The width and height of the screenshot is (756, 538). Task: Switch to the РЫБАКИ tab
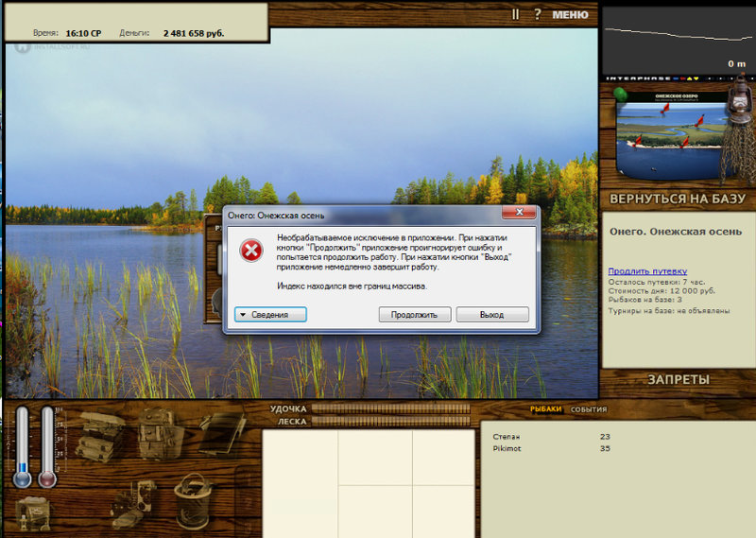tap(546, 409)
